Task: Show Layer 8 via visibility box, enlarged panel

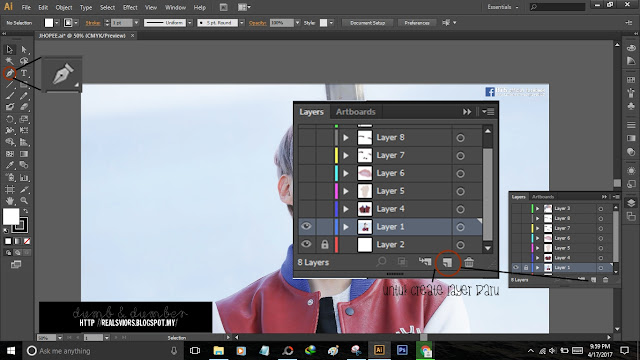Action: point(306,138)
